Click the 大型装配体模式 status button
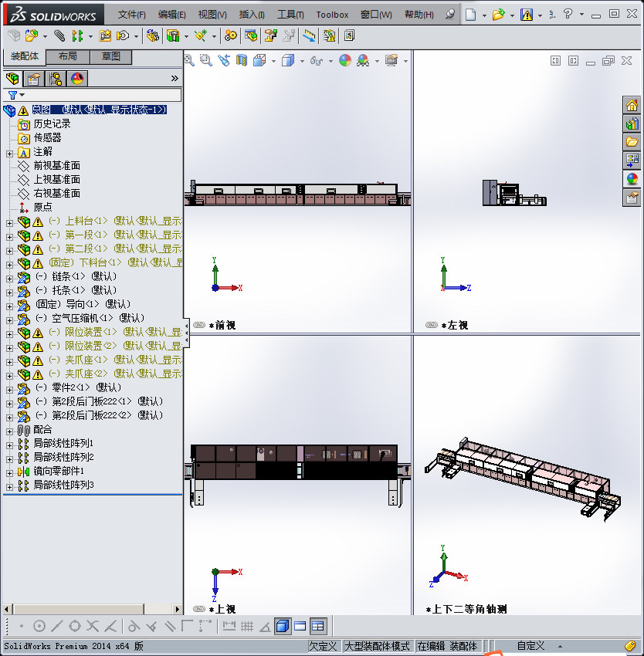This screenshot has width=644, height=656. coord(377,646)
